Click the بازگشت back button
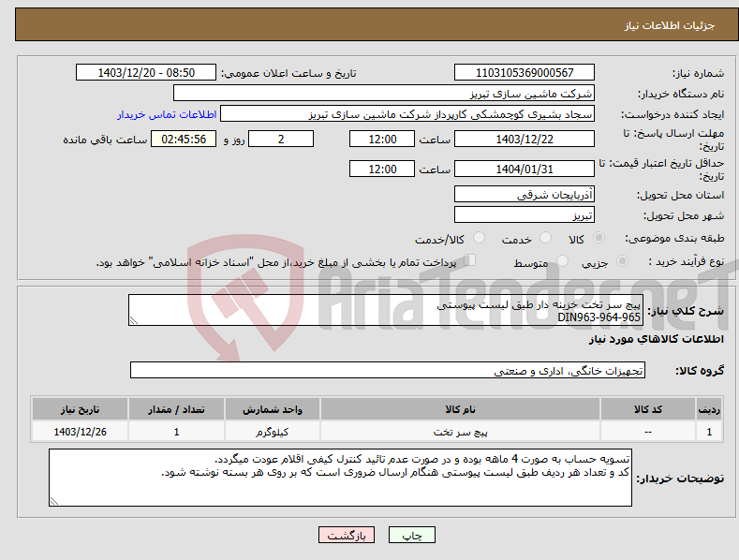Screen dimensions: 739x560 point(347,535)
